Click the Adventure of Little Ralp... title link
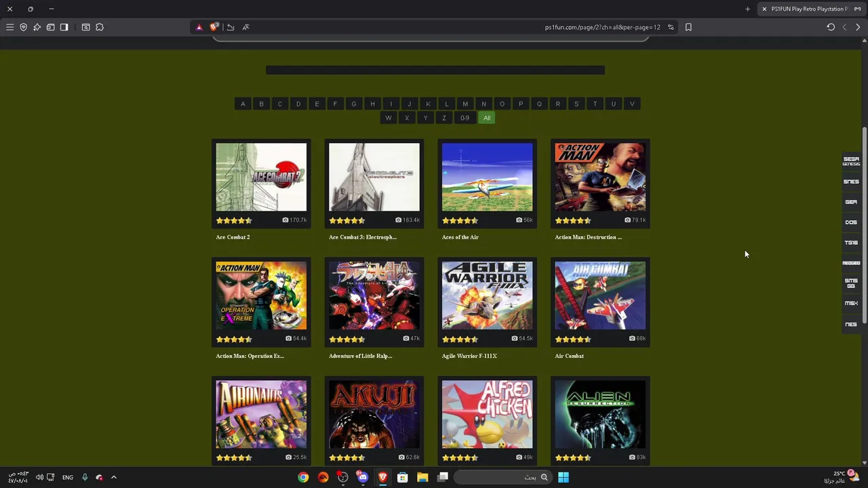 click(361, 356)
